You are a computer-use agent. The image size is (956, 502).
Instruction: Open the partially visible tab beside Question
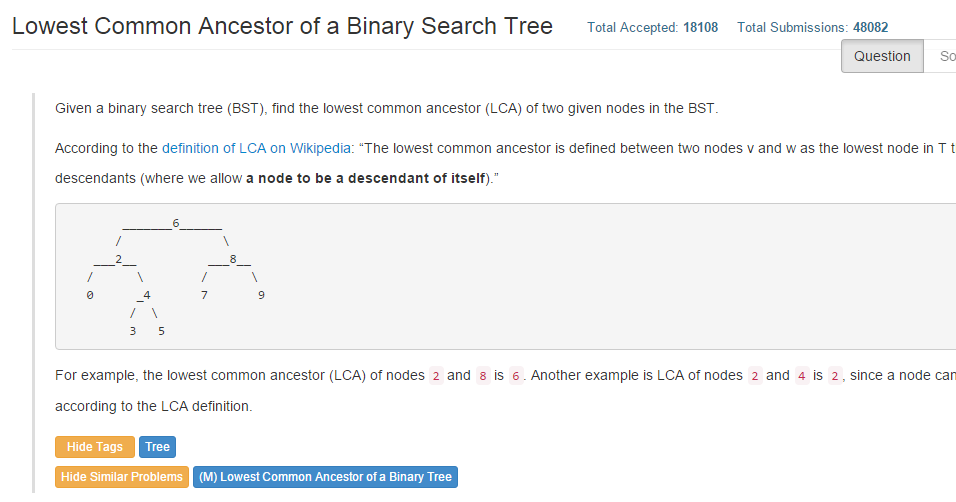pos(945,56)
